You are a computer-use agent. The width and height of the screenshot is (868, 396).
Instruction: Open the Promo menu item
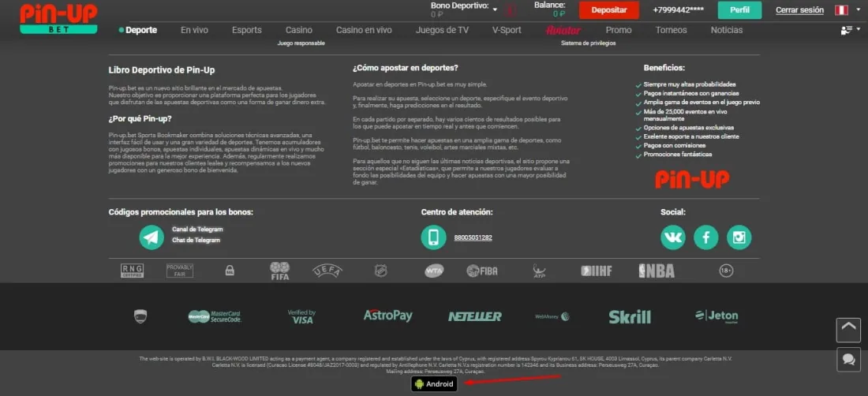619,30
